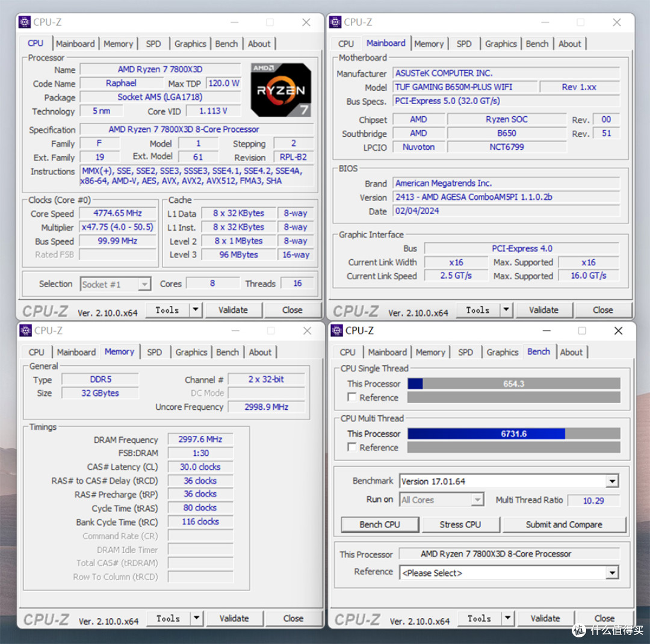Click the Multiplier value x47.75 (4.0 - 50.5)

pos(118,227)
